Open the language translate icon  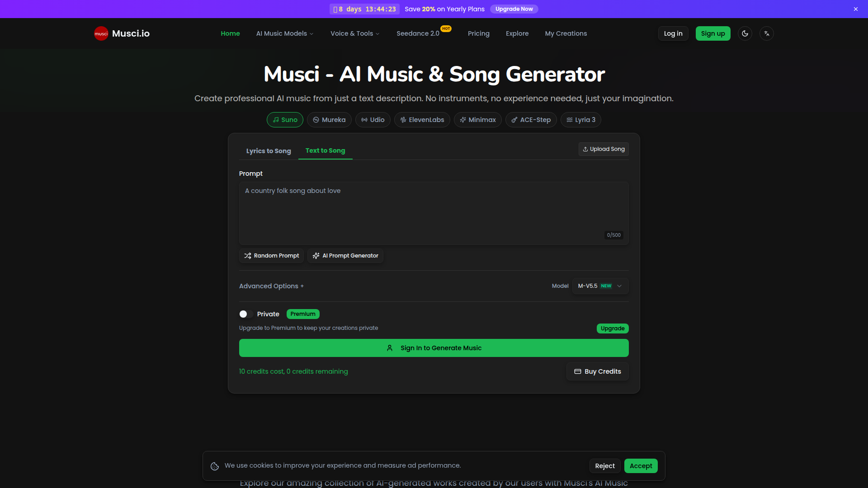coord(767,33)
